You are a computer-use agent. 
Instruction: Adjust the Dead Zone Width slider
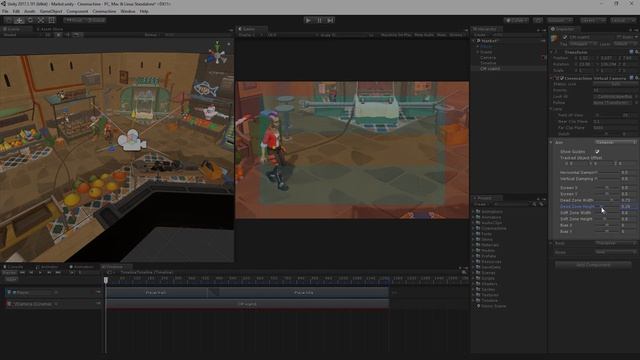click(x=608, y=200)
